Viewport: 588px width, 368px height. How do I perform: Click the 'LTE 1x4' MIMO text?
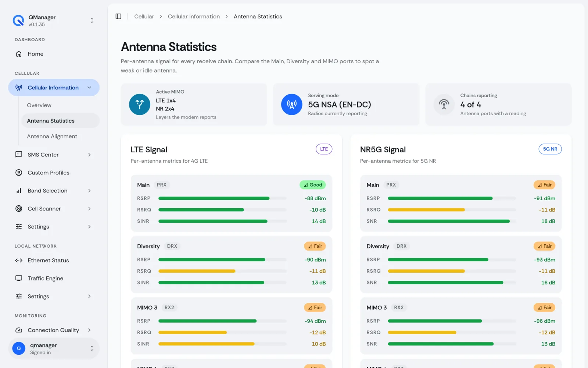click(166, 100)
